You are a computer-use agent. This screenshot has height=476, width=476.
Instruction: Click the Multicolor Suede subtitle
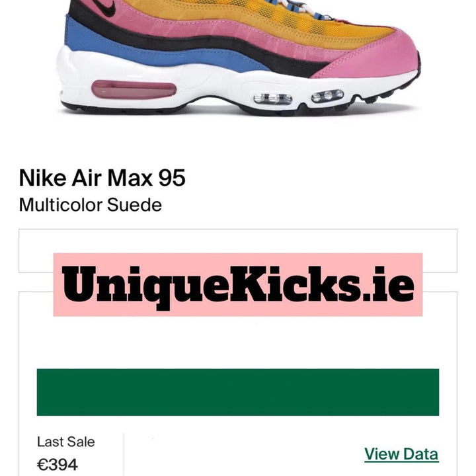(x=90, y=205)
